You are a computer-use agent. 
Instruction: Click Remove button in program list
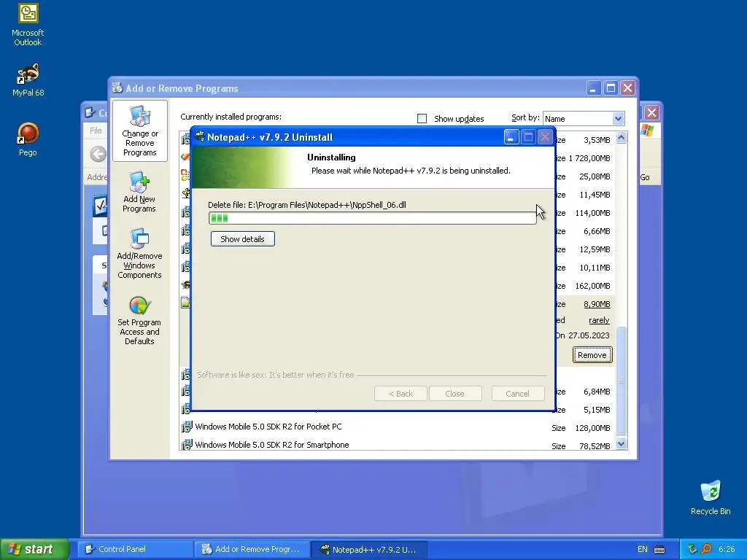coord(592,355)
